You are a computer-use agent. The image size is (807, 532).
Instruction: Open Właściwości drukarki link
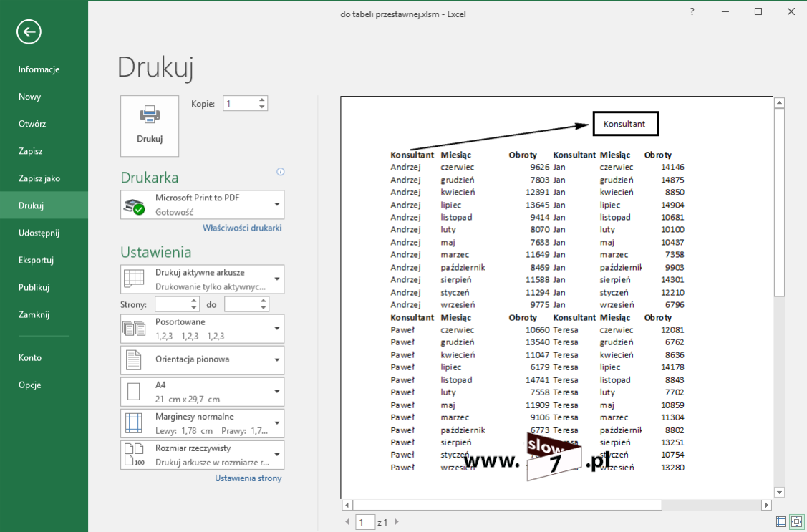click(242, 228)
